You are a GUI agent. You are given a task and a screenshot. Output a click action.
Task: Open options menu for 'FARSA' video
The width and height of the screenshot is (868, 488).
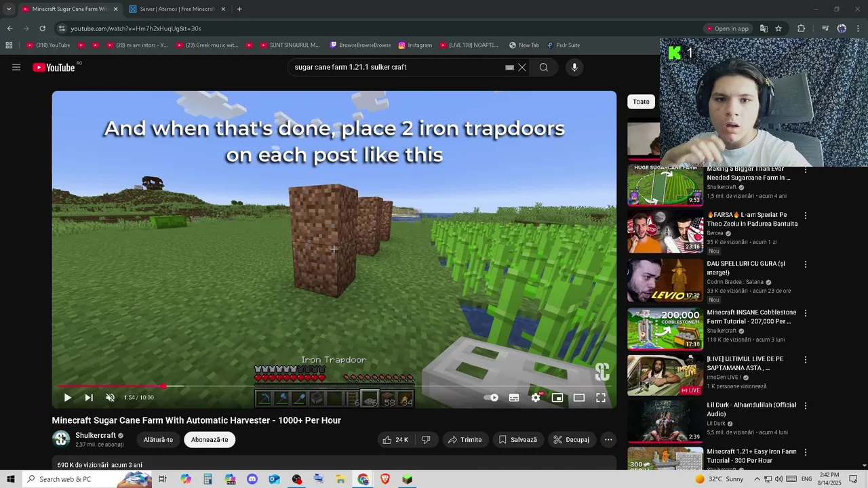coord(806,216)
